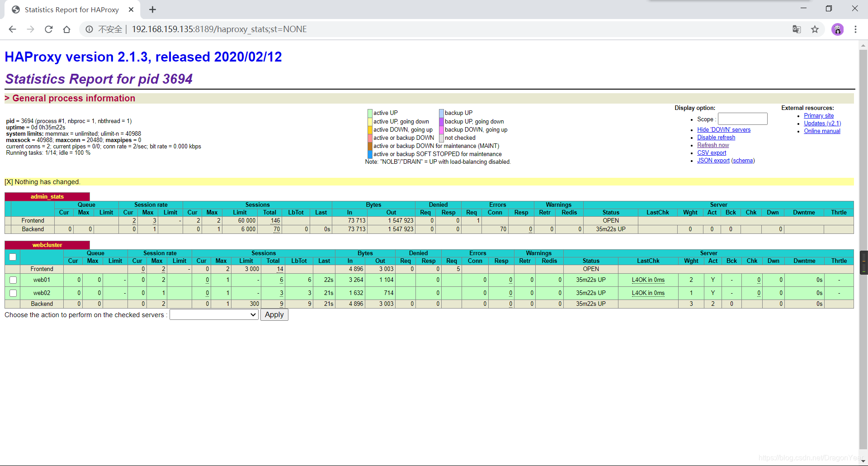Open the Updates (v2.1) link

822,124
